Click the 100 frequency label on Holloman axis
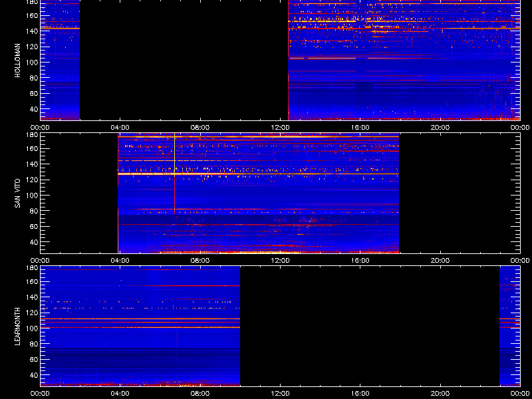This screenshot has height=399, width=532. 32,63
